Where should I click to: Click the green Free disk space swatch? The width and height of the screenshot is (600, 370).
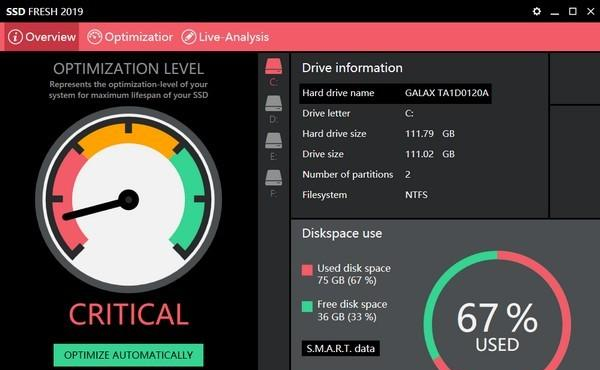pos(307,306)
